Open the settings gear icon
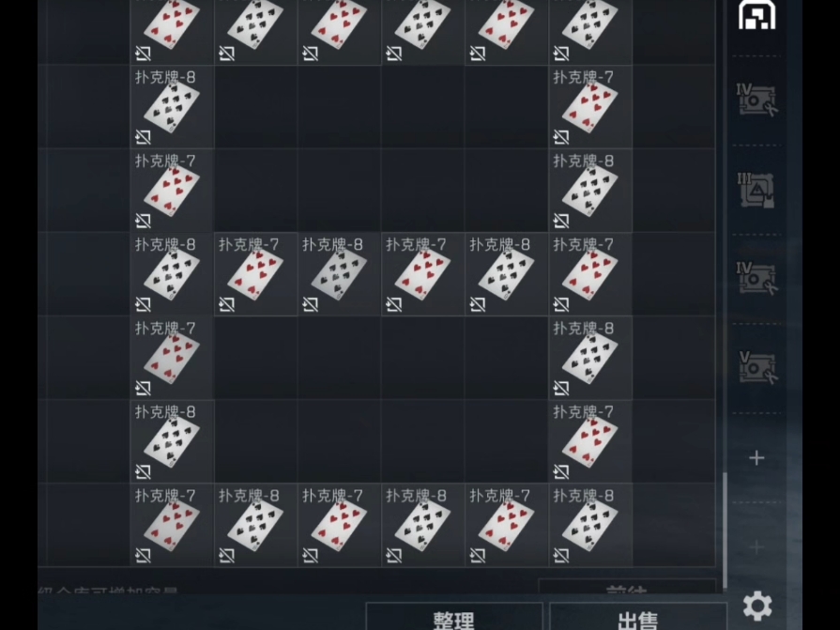 point(757,606)
